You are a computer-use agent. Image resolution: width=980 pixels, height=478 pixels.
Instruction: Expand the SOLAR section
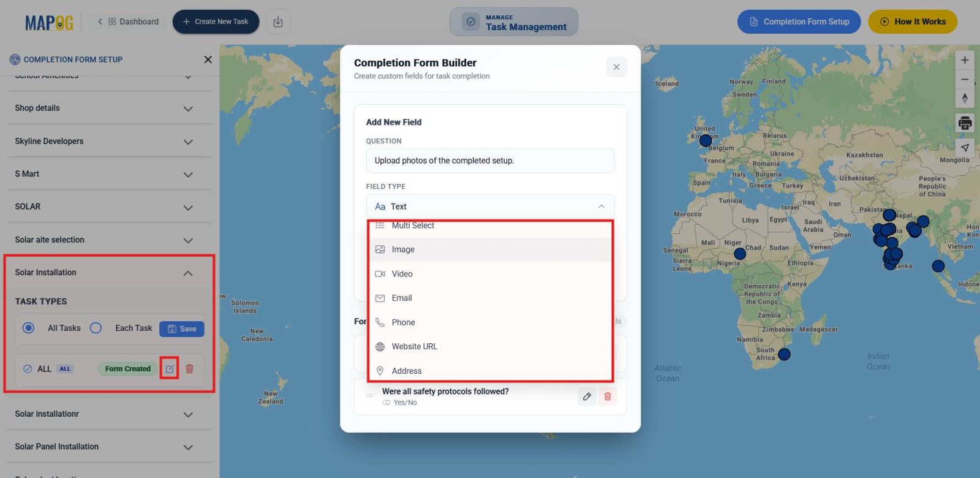point(110,207)
